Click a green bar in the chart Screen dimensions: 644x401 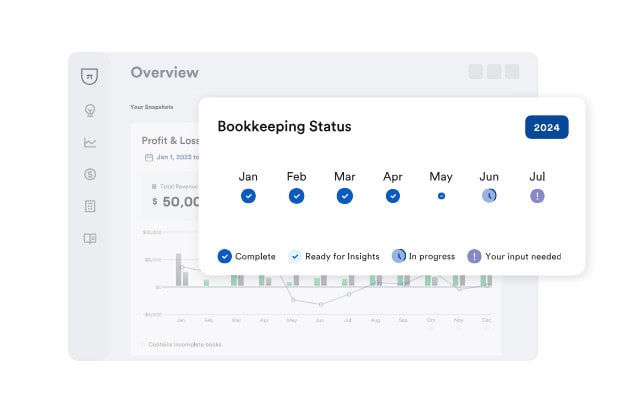(233, 277)
